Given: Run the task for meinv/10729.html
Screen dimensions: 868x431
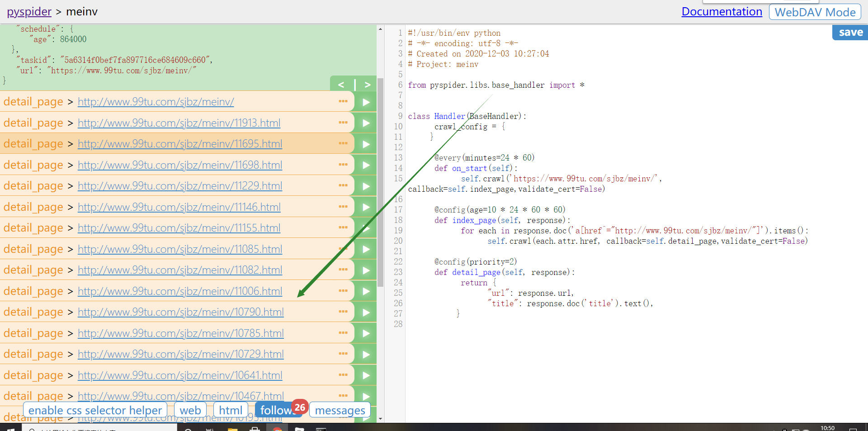Looking at the screenshot, I should (x=366, y=354).
